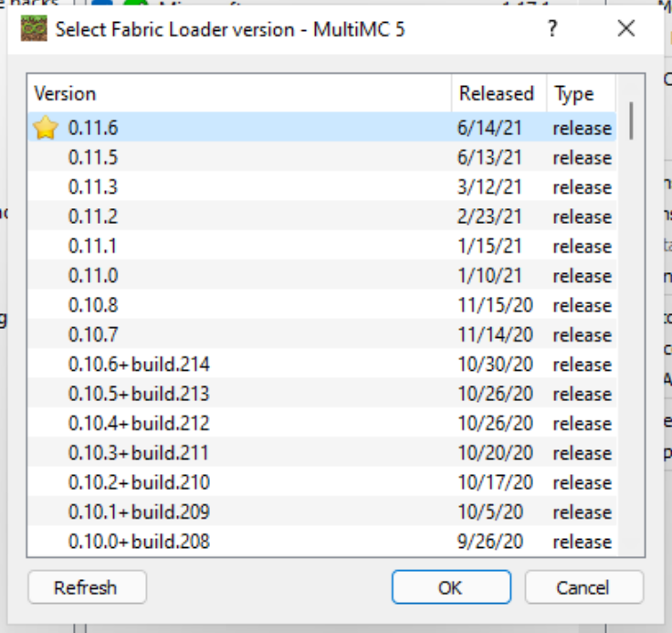
Task: Close the Fabric Loader version dialog
Action: [x=625, y=29]
